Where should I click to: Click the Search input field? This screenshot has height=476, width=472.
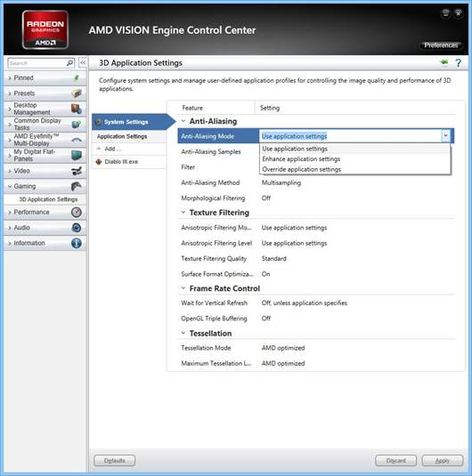pyautogui.click(x=37, y=63)
